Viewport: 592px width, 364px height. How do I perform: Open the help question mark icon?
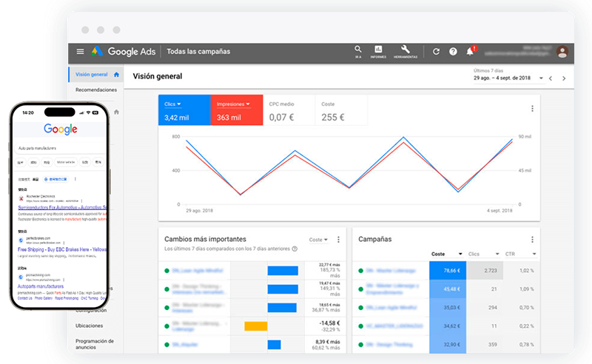[x=453, y=52]
